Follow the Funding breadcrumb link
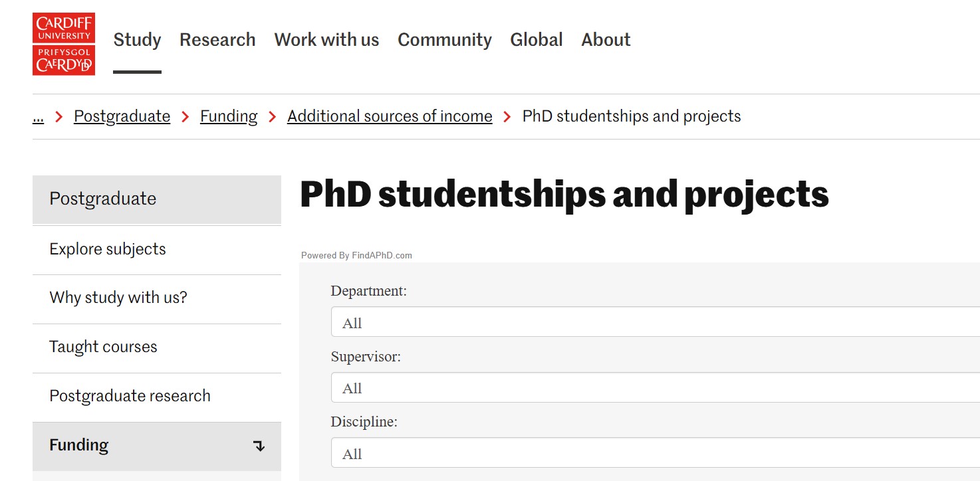This screenshot has width=980, height=481. (x=229, y=116)
